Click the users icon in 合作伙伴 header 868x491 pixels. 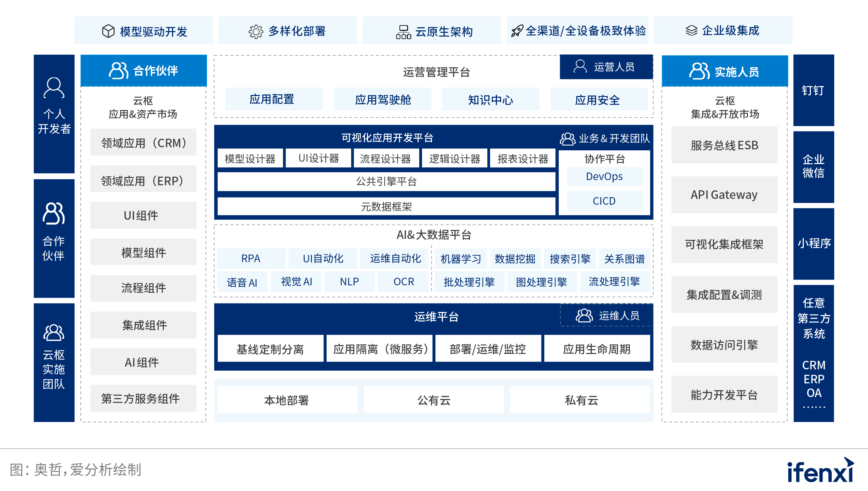pyautogui.click(x=118, y=70)
